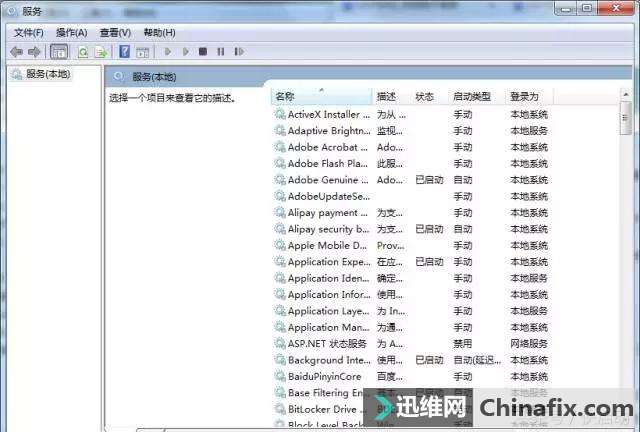Show the action pane toolbar icon
The height and width of the screenshot is (432, 640).
coord(142,52)
